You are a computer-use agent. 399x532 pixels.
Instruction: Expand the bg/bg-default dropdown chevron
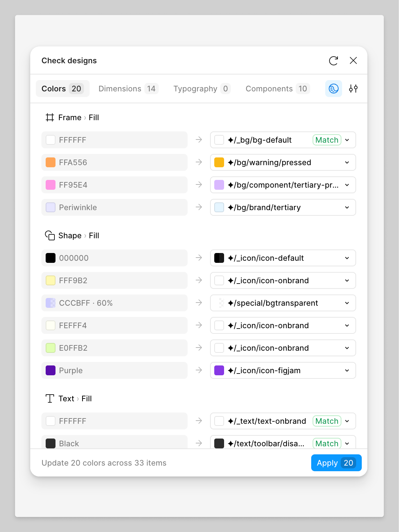click(x=347, y=140)
